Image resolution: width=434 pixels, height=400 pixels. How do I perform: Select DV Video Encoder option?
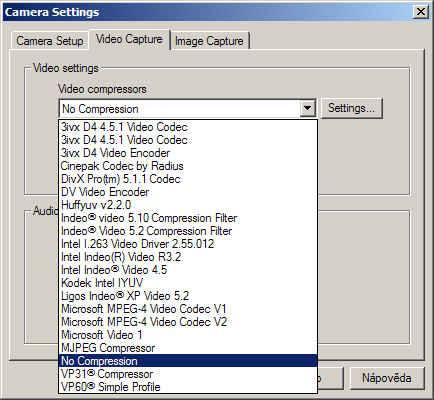pos(188,192)
